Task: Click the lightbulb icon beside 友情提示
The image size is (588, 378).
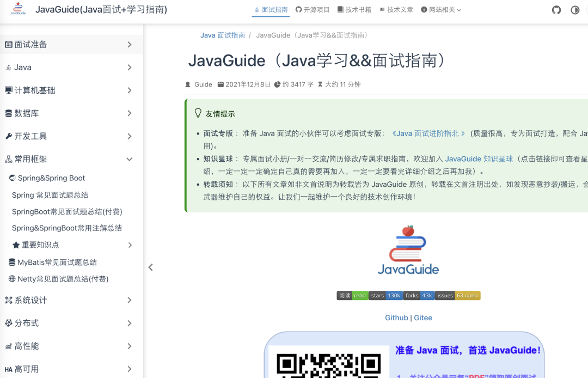Action: tap(198, 113)
